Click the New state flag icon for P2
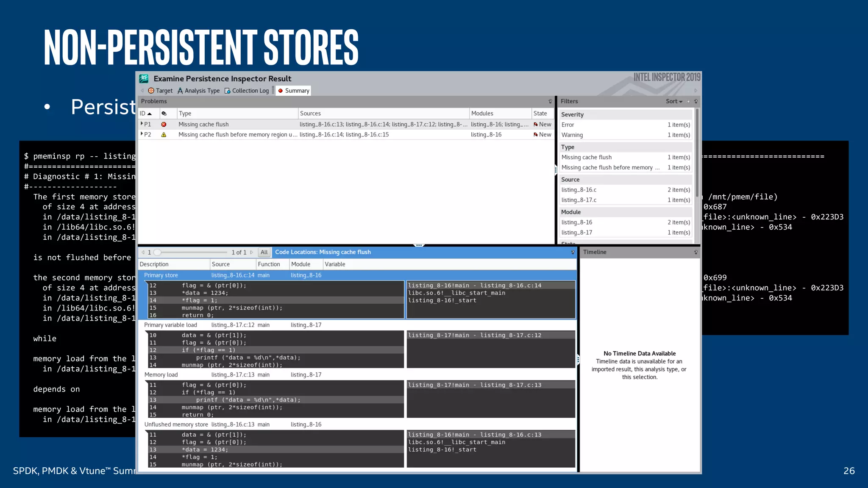This screenshot has height=488, width=868. tap(536, 135)
